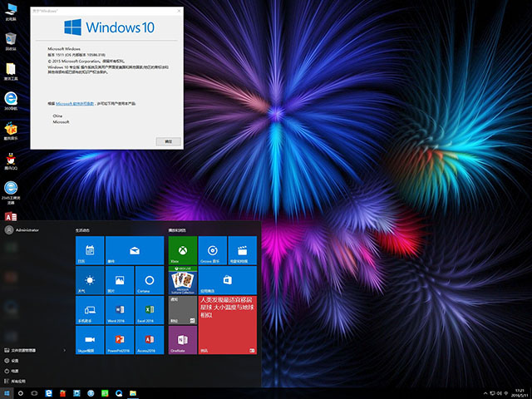Image resolution: width=532 pixels, height=399 pixels.
Task: Open the Microsoft Solitaire Collection tile
Action: click(x=182, y=280)
